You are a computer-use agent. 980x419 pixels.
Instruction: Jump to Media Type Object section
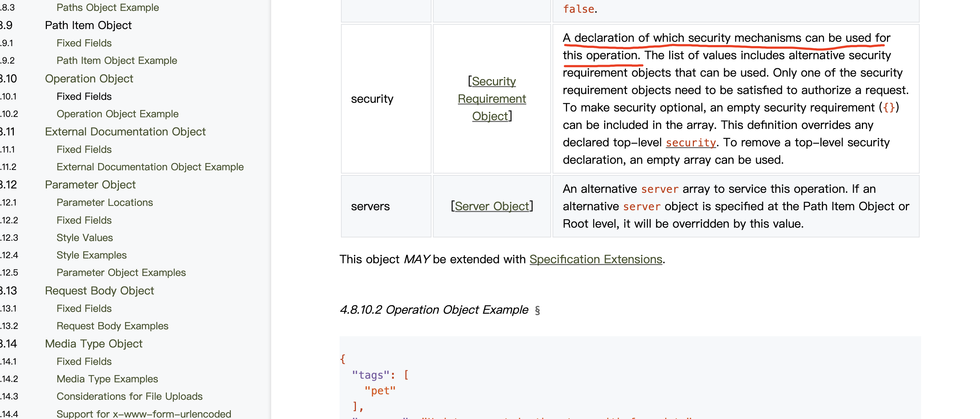point(93,343)
